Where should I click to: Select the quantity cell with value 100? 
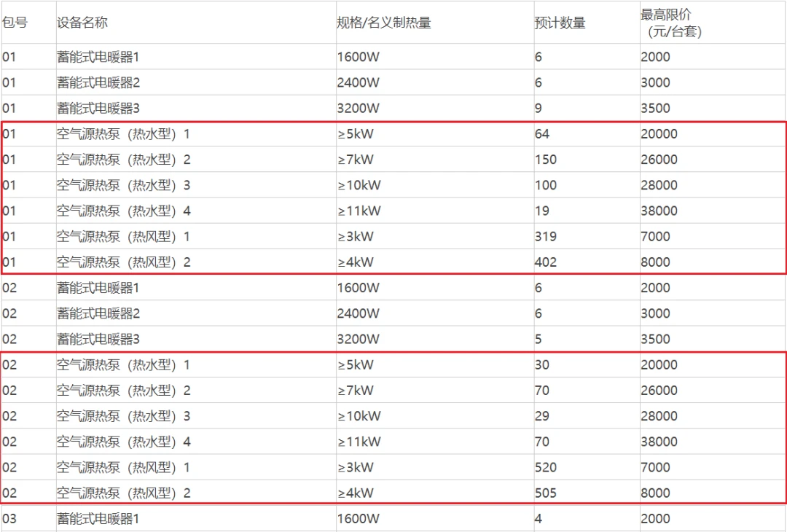(545, 185)
